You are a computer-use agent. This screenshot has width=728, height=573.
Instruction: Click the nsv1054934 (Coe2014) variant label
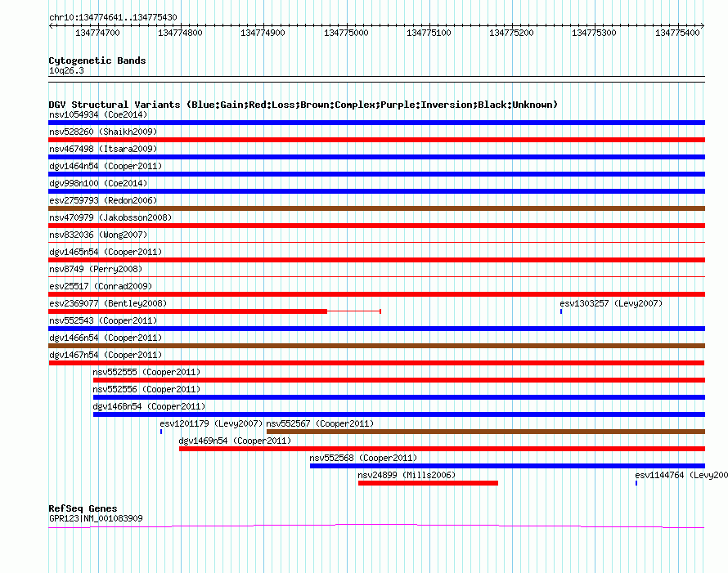click(x=98, y=114)
